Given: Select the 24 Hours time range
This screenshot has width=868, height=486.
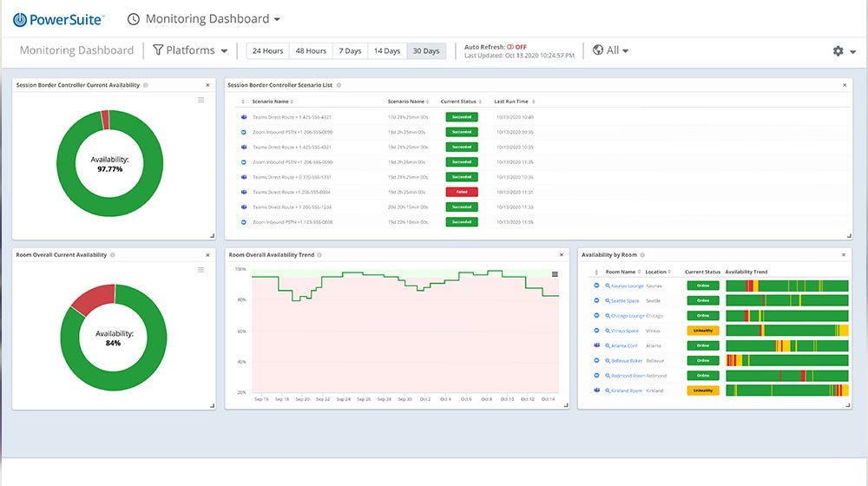Looking at the screenshot, I should 267,51.
